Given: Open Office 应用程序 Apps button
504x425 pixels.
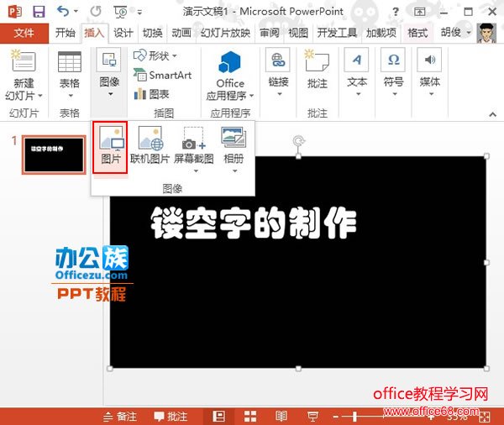Looking at the screenshot, I should click(230, 76).
